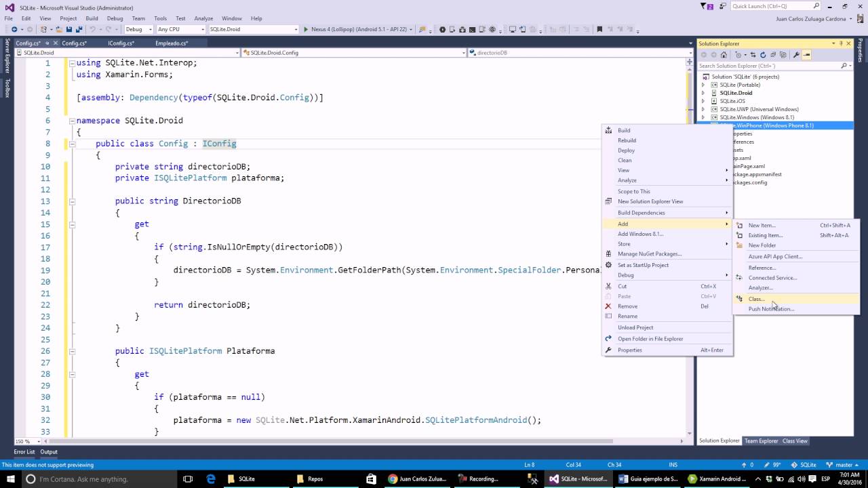Screen dimensions: 868x488
Task: Open Nexus 4 device target dropdown arrow
Action: click(412, 29)
